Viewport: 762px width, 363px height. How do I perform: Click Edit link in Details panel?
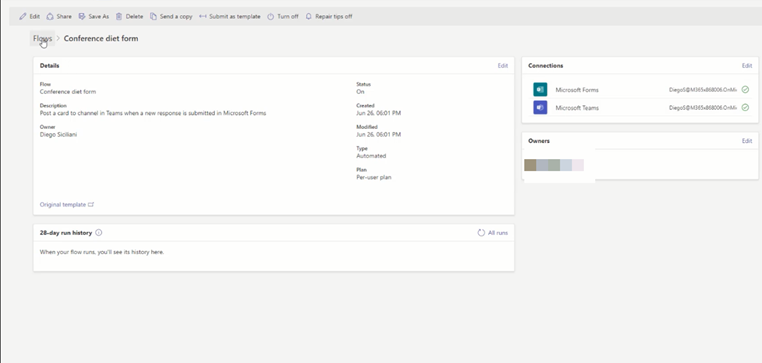pos(502,66)
